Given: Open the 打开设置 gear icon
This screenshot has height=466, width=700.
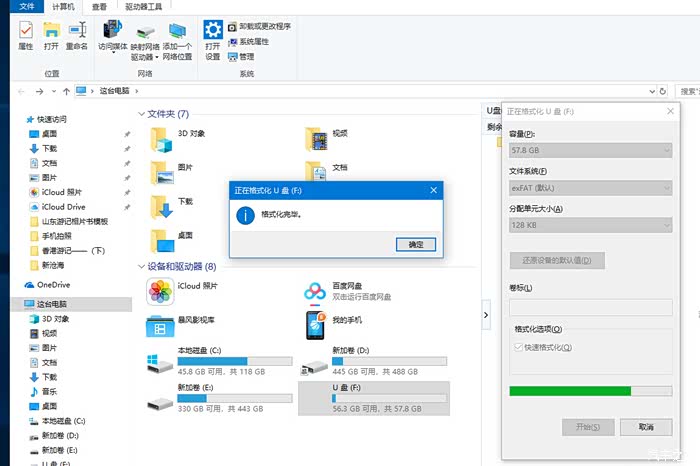Looking at the screenshot, I should click(213, 31).
